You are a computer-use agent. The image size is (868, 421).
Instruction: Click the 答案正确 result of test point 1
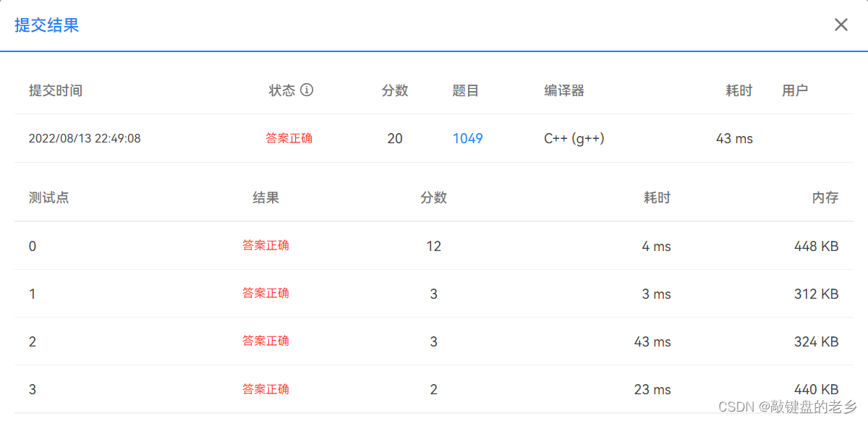(265, 293)
